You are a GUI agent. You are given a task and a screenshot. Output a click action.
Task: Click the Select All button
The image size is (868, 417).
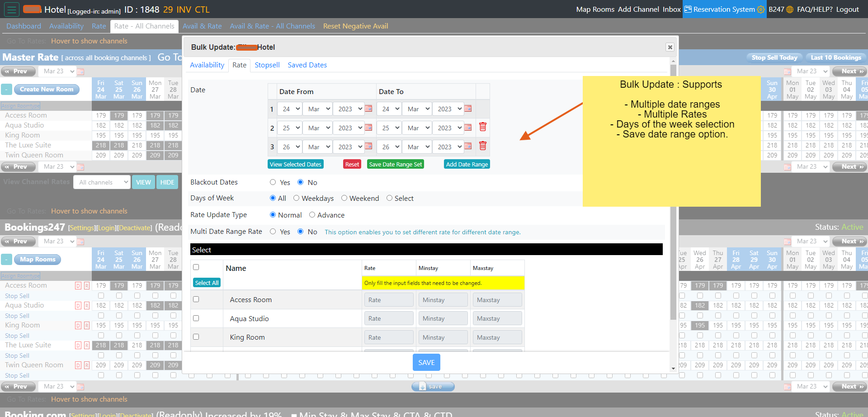(x=207, y=283)
